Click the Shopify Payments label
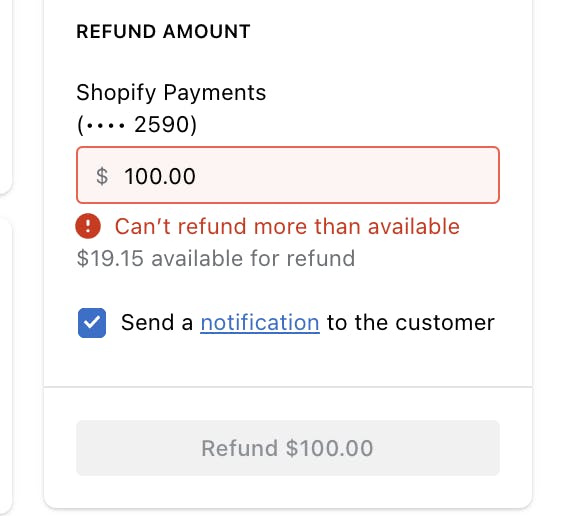562x516 pixels. [171, 92]
